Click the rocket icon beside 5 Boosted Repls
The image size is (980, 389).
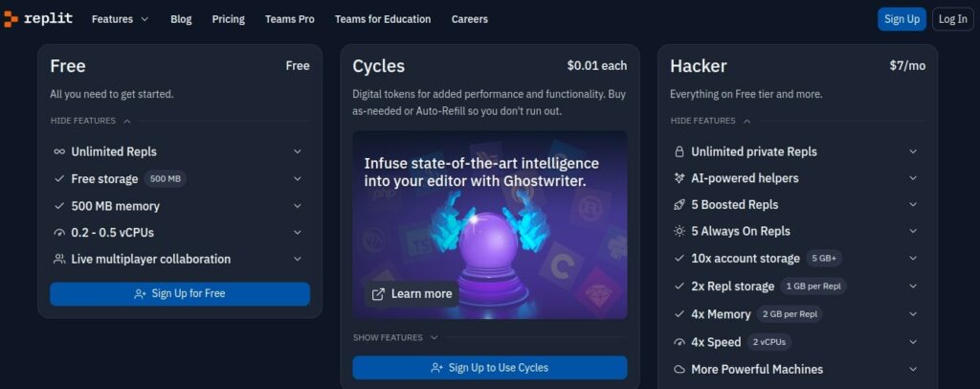point(679,205)
